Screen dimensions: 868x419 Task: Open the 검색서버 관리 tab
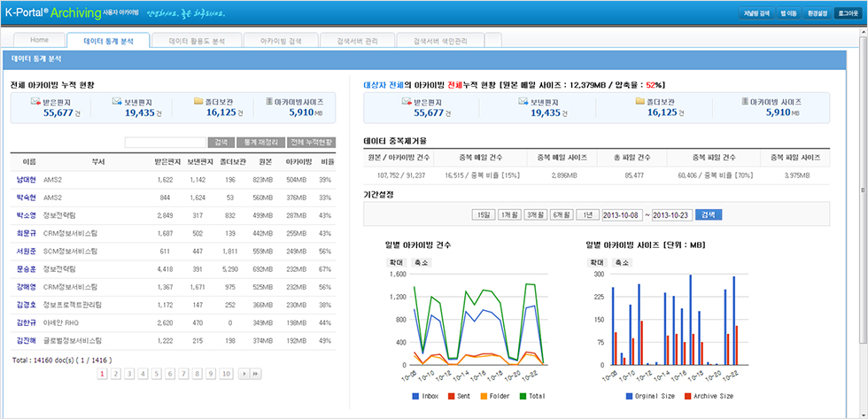(357, 41)
